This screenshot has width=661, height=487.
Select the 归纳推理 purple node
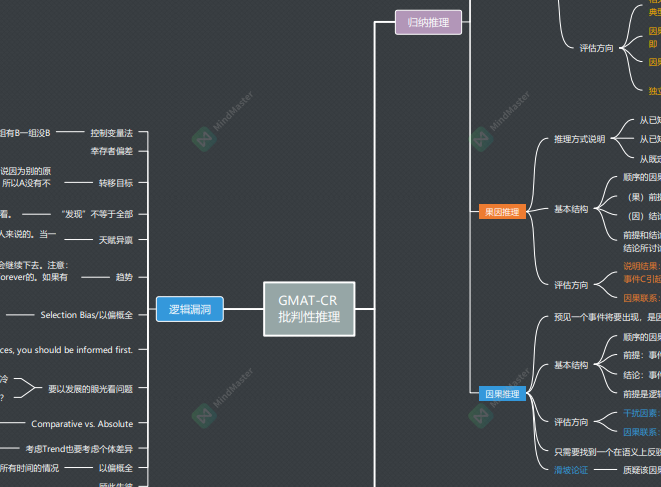428,22
